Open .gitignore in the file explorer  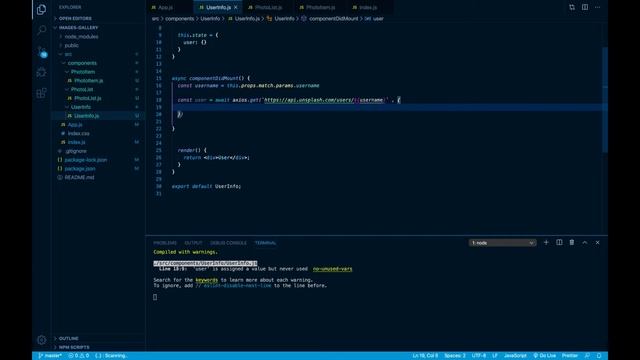[x=76, y=151]
